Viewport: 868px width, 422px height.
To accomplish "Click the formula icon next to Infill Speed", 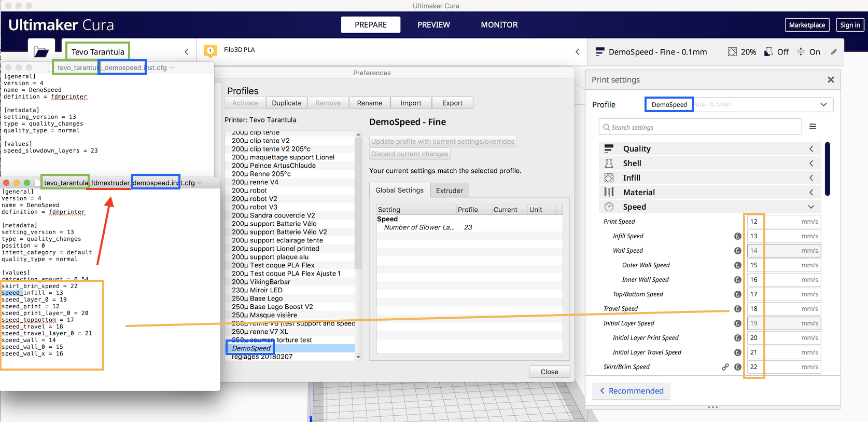I will (738, 236).
